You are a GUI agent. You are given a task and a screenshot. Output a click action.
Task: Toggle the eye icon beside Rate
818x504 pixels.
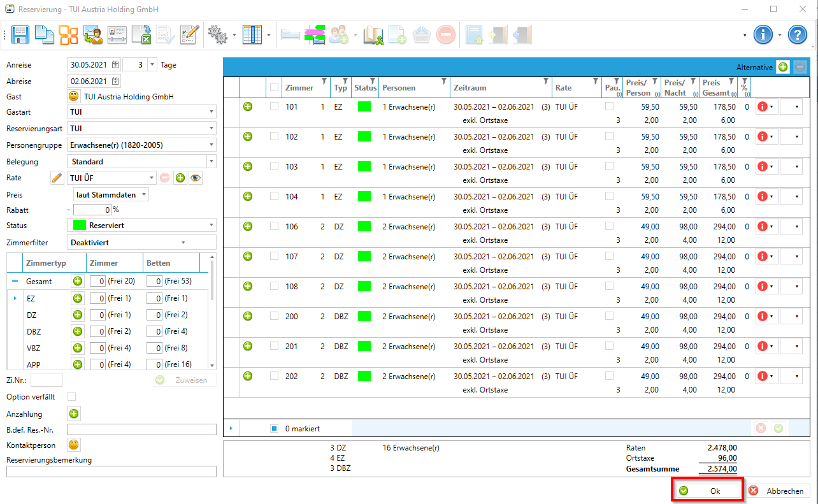point(196,178)
